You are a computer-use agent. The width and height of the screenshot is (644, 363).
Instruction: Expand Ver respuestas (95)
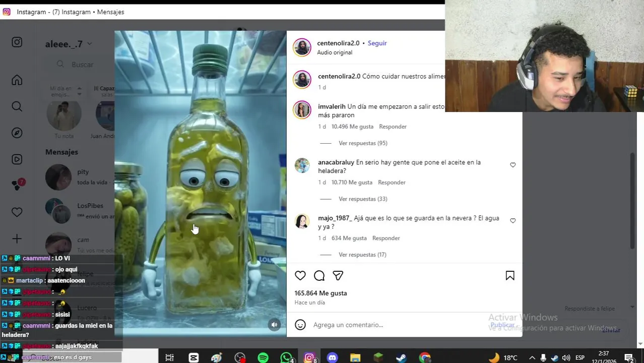click(363, 143)
